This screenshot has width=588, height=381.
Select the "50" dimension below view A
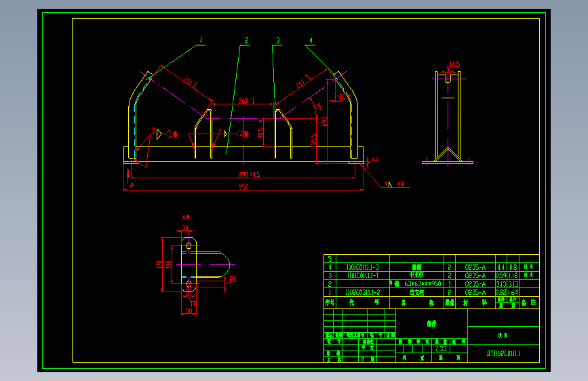(x=189, y=310)
